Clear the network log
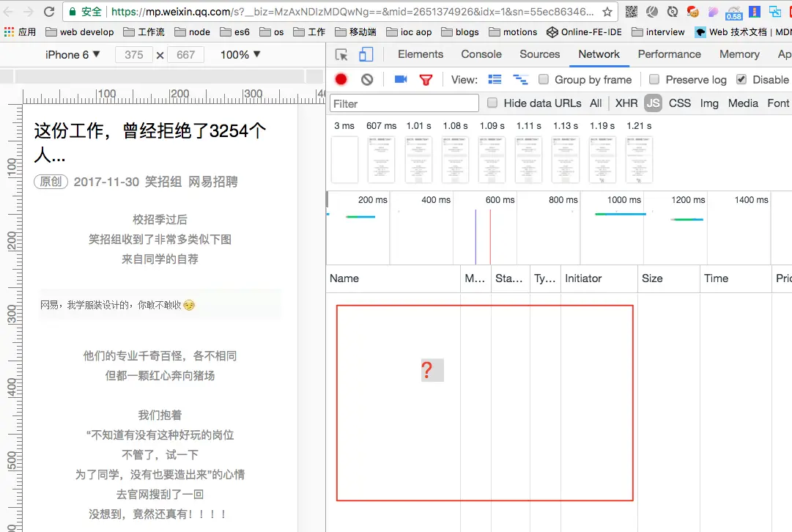Image resolution: width=792 pixels, height=532 pixels. click(x=367, y=79)
